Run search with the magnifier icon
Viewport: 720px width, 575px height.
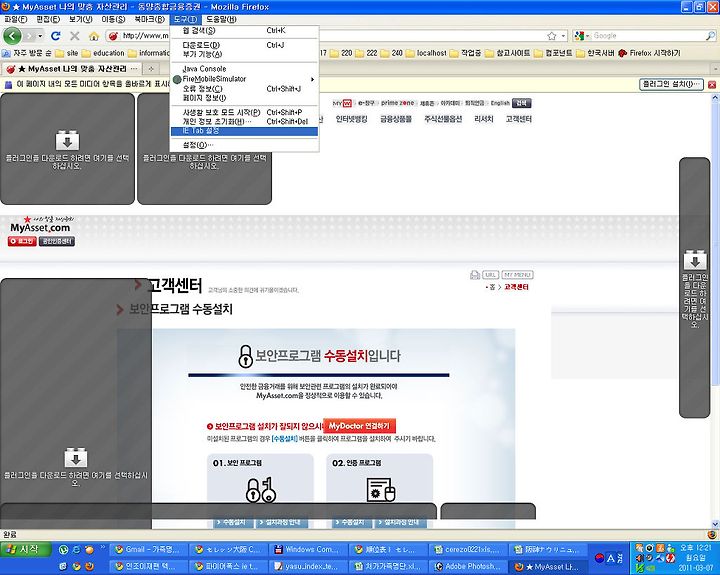click(710, 36)
